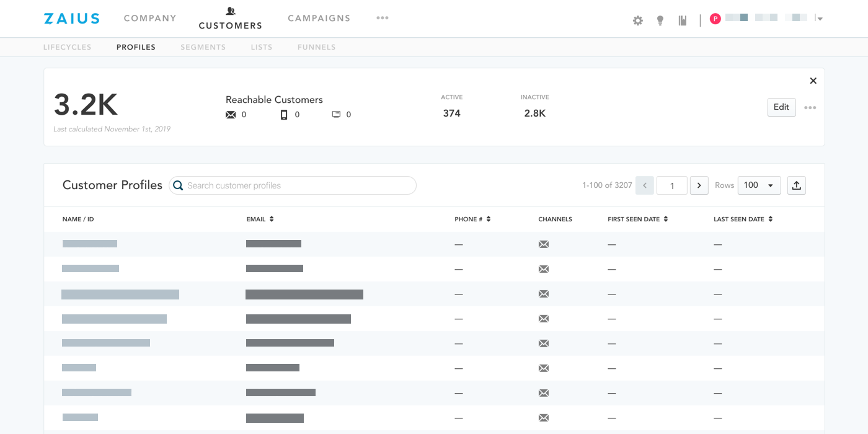
Task: Click the reachable mobile phone icon
Action: (x=284, y=115)
